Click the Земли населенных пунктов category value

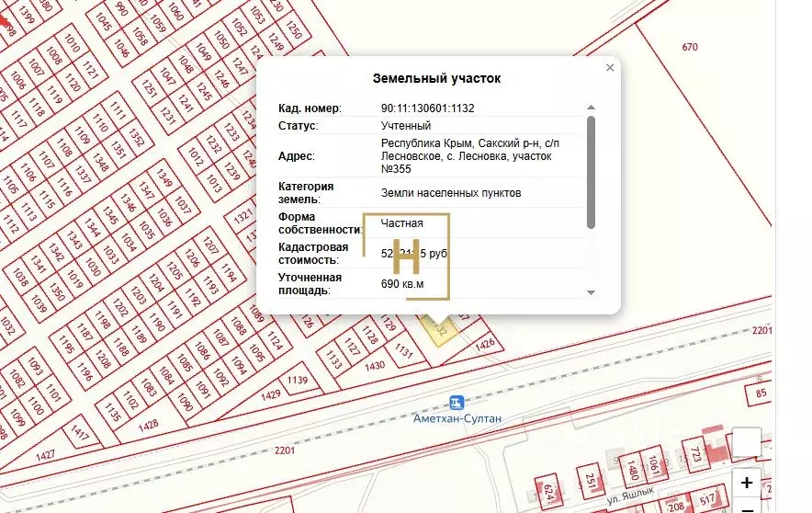pos(451,193)
